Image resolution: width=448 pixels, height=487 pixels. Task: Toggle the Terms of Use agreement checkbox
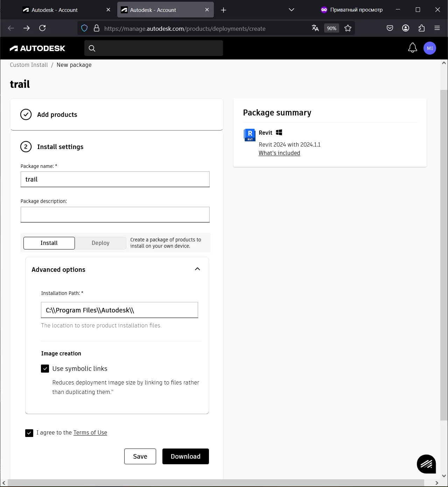click(x=29, y=433)
